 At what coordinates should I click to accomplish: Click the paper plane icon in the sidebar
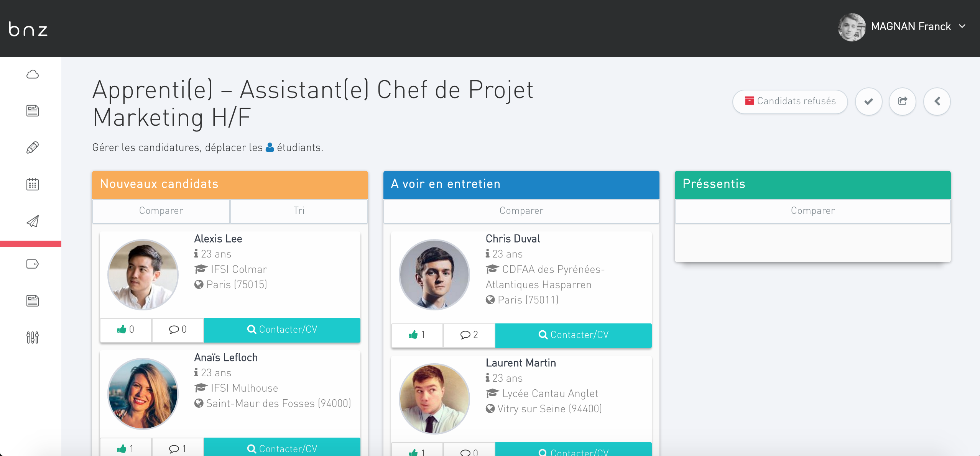[x=33, y=221]
